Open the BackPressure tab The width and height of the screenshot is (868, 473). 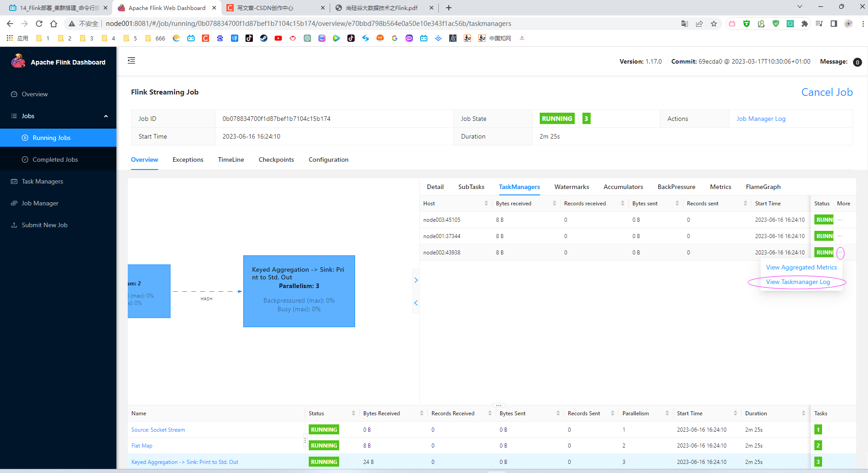click(x=676, y=187)
